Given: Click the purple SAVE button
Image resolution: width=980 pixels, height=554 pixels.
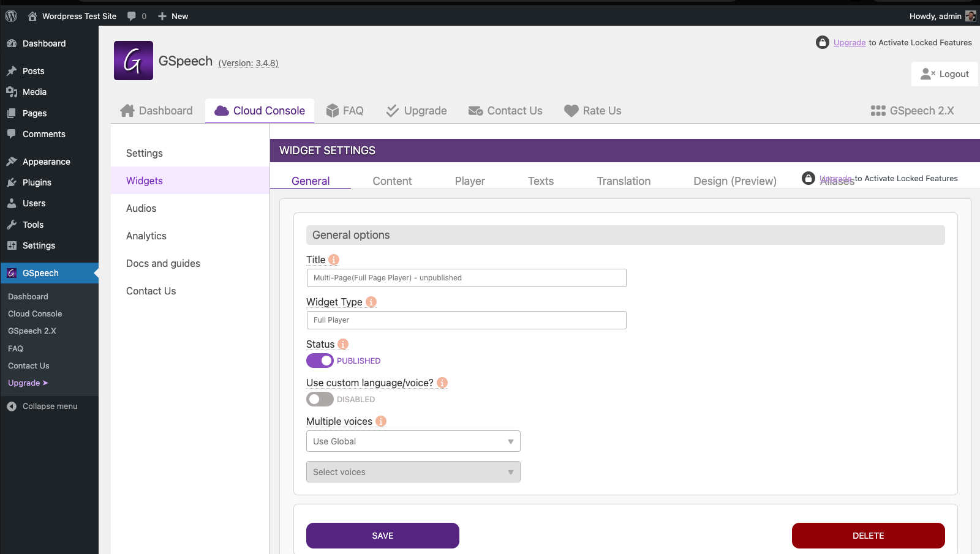Looking at the screenshot, I should (383, 536).
